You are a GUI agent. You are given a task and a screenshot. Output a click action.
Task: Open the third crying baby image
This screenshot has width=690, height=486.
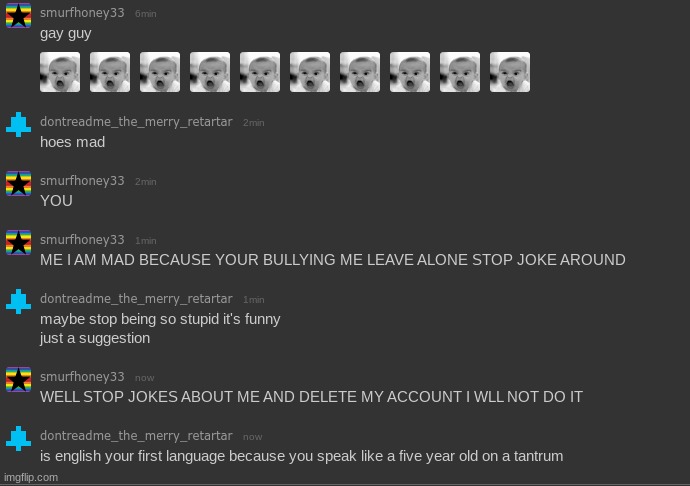160,72
